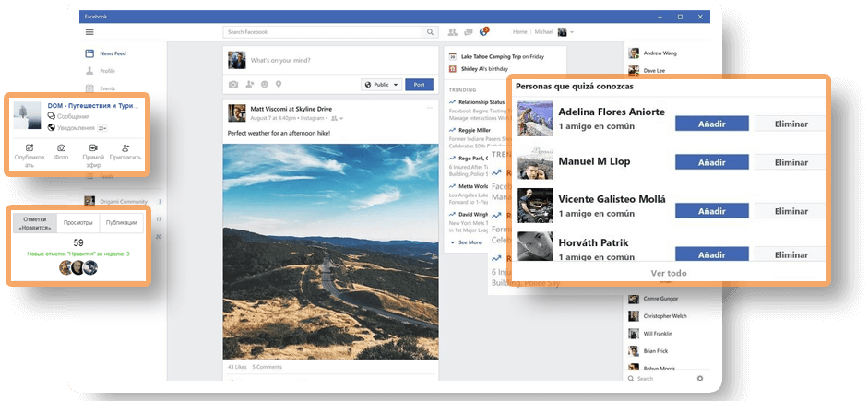Viewport: 868px width, 401px height.
Task: Open the Ver todo link
Action: coord(669,273)
